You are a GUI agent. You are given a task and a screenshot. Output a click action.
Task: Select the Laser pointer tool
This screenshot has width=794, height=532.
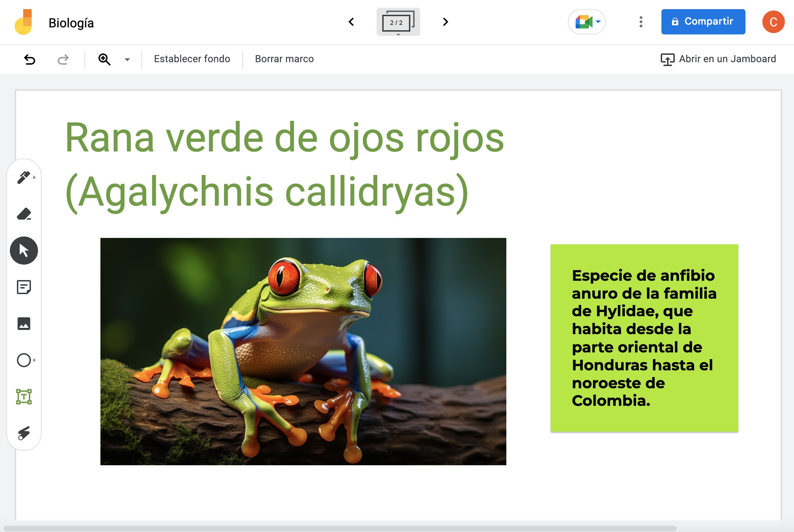(24, 433)
